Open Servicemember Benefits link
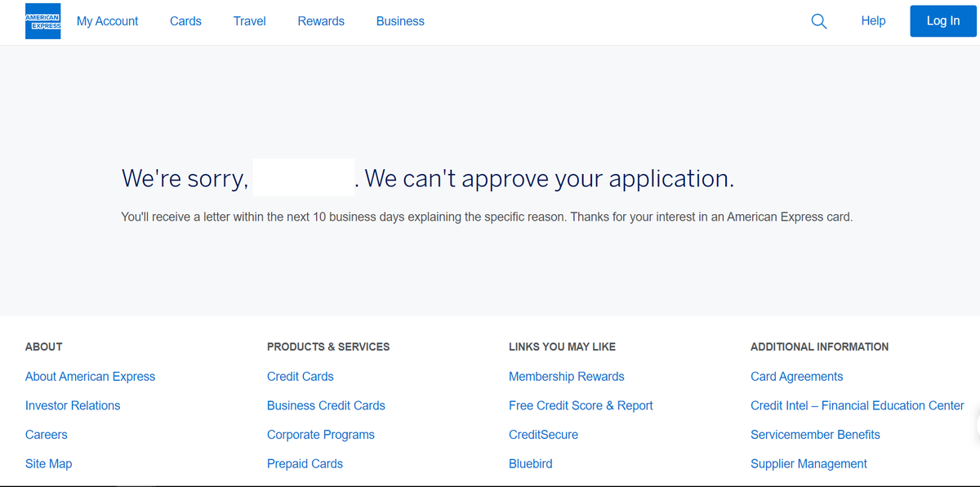Image resolution: width=980 pixels, height=487 pixels. coord(815,435)
